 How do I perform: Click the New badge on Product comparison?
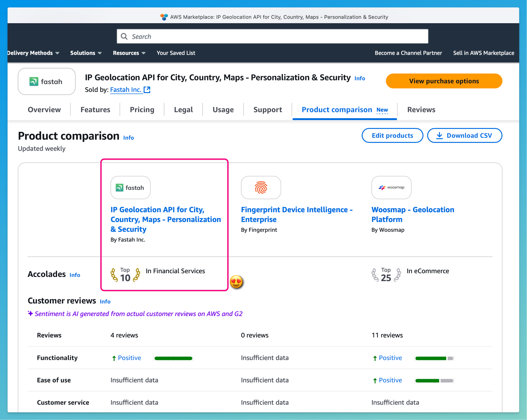(382, 110)
